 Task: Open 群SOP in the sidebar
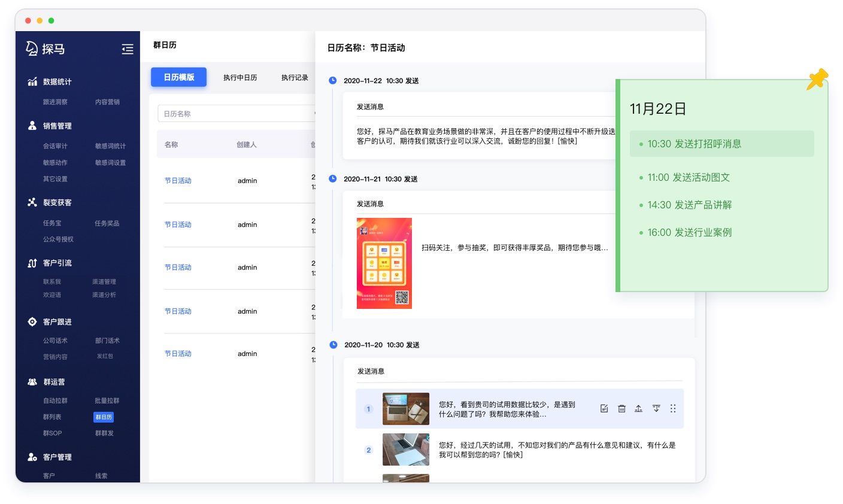52,433
